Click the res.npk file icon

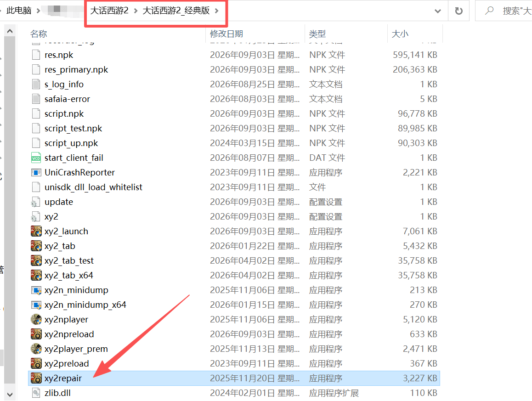pyautogui.click(x=36, y=55)
